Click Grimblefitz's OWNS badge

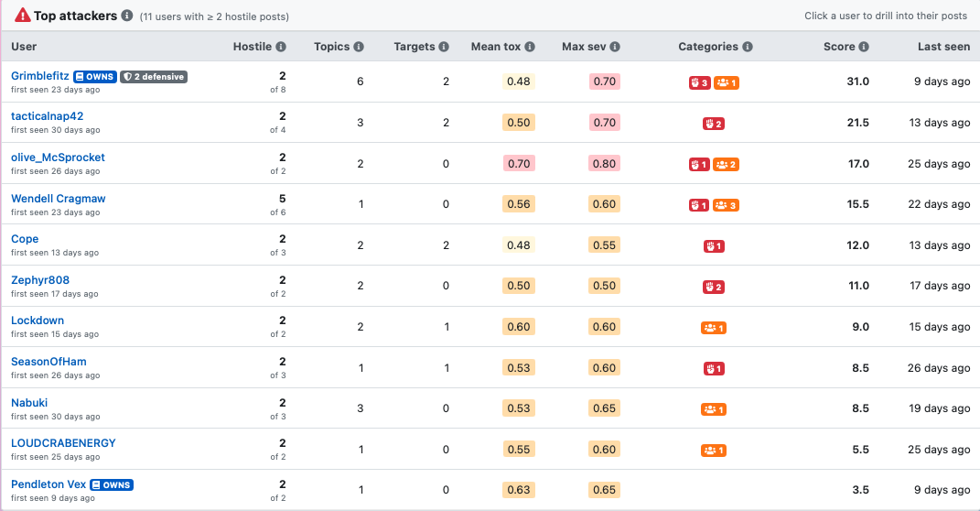95,77
